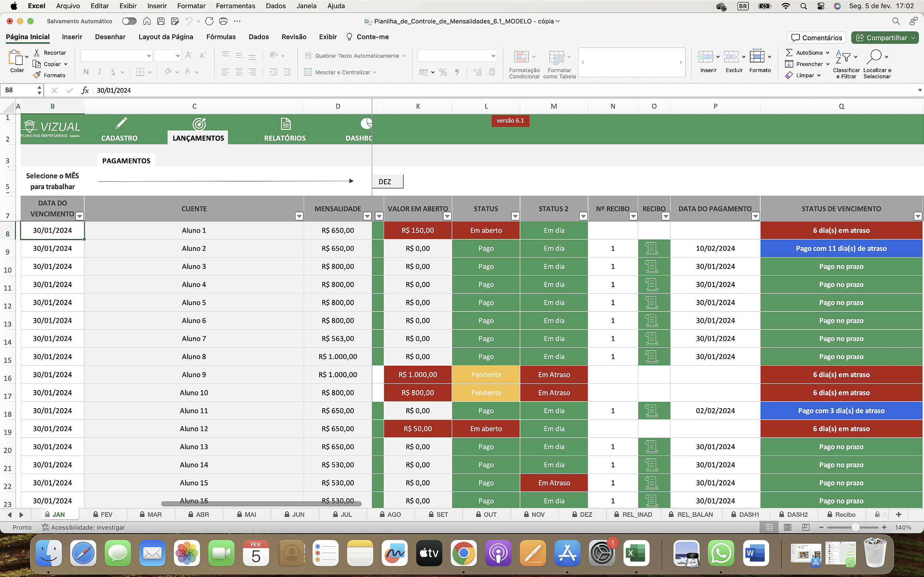Open the STATUS column filter dropdown
Image resolution: width=924 pixels, height=577 pixels.
(515, 216)
